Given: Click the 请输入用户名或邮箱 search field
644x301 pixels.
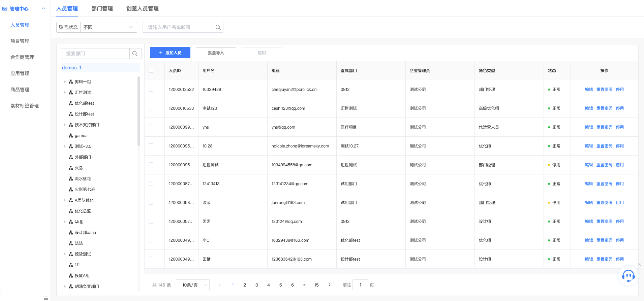Looking at the screenshot, I should pos(178,27).
